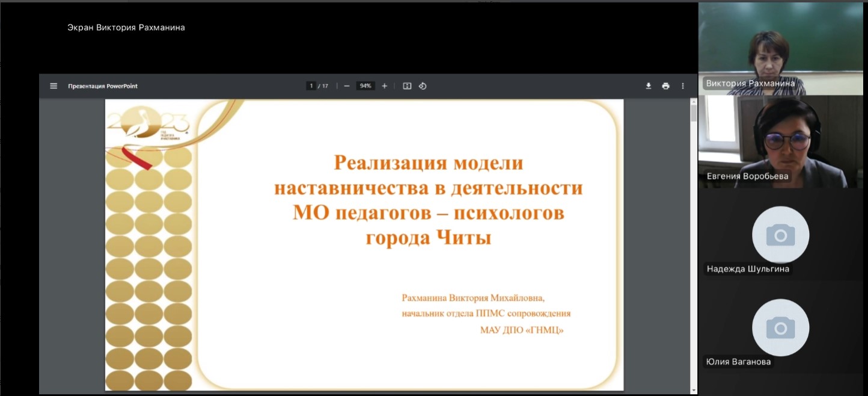Select the 94% zoom level field
This screenshot has height=396, width=868.
pyautogui.click(x=365, y=86)
